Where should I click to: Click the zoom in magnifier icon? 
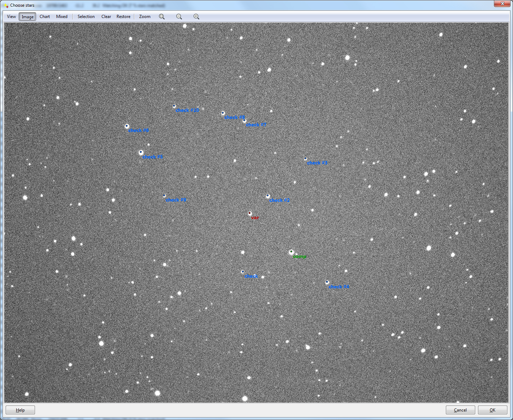(x=196, y=17)
